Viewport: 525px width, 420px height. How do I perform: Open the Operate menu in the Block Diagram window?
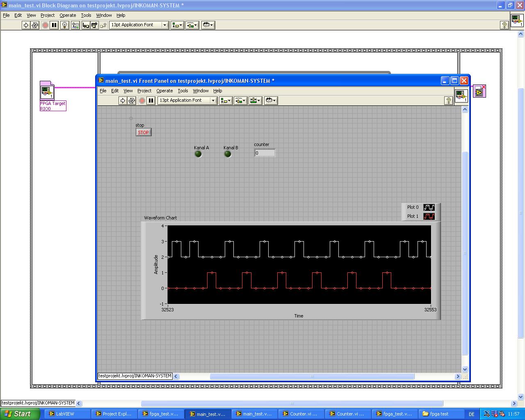tap(68, 15)
